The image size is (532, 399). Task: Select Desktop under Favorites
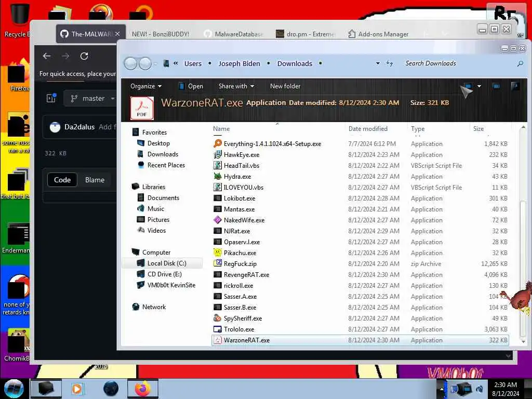158,143
